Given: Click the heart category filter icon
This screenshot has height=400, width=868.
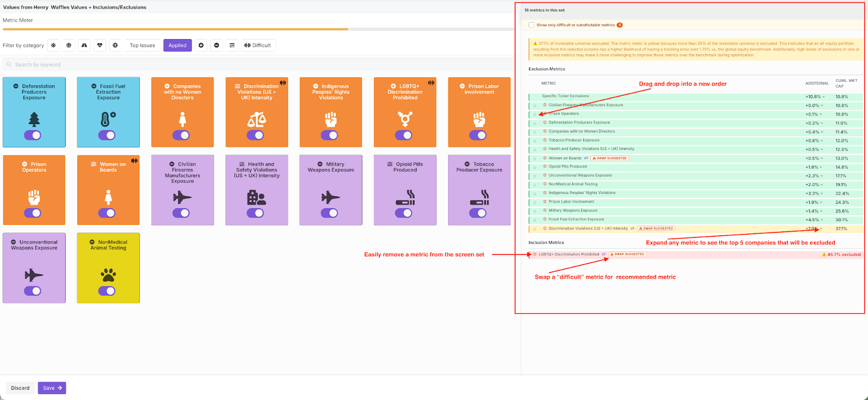Looking at the screenshot, I should point(100,46).
